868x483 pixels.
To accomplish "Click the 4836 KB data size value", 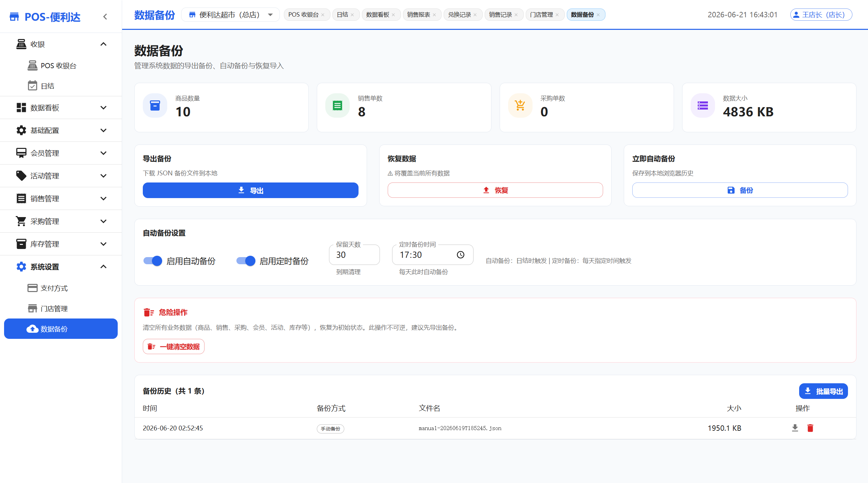I will pyautogui.click(x=748, y=112).
